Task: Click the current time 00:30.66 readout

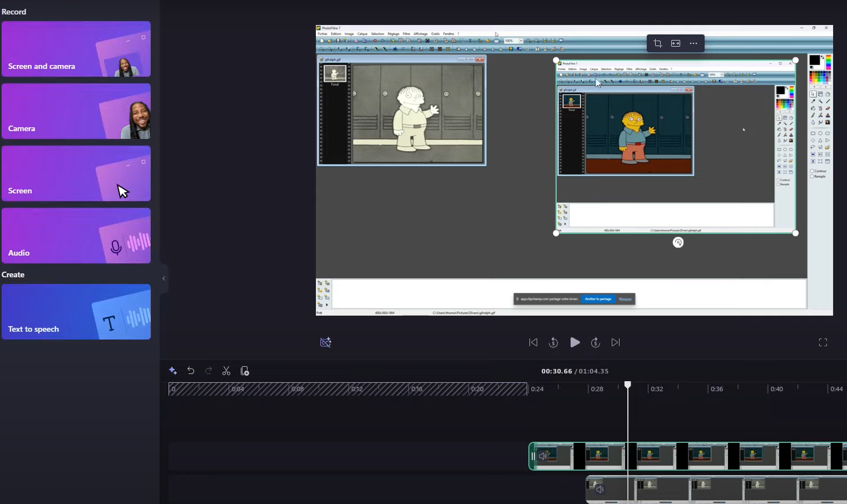Action: pyautogui.click(x=557, y=371)
